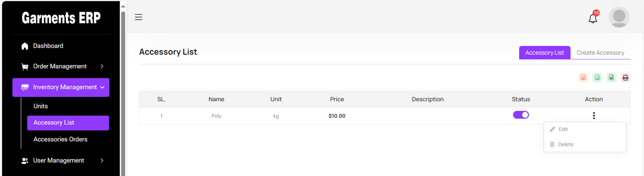Click the sidebar vertical scrollbar

[x=123, y=92]
